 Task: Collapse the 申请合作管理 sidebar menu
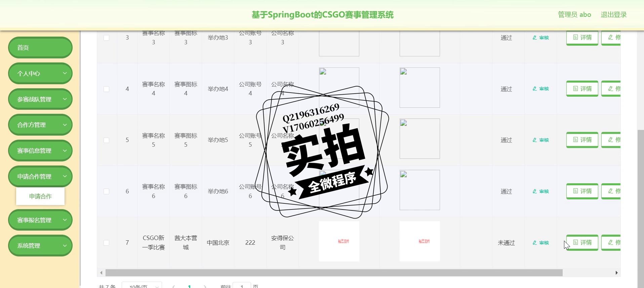[x=40, y=177]
